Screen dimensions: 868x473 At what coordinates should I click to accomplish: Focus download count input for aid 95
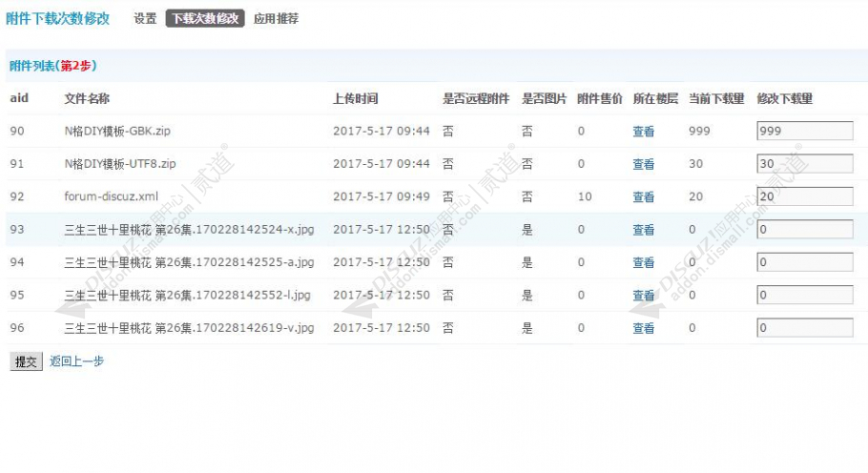(x=805, y=295)
